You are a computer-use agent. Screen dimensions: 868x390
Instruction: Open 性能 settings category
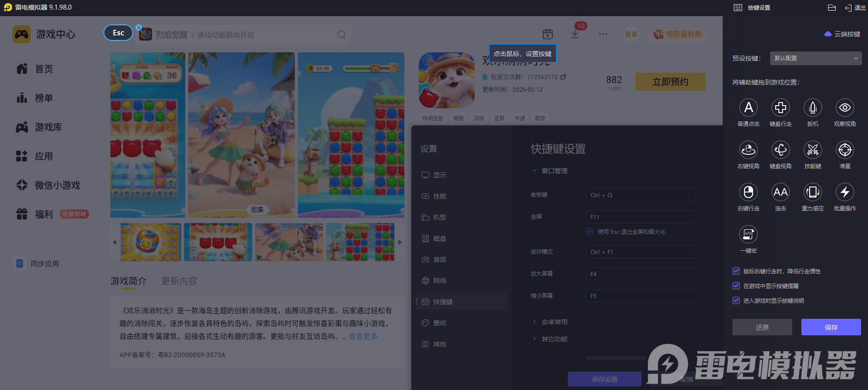coord(434,196)
